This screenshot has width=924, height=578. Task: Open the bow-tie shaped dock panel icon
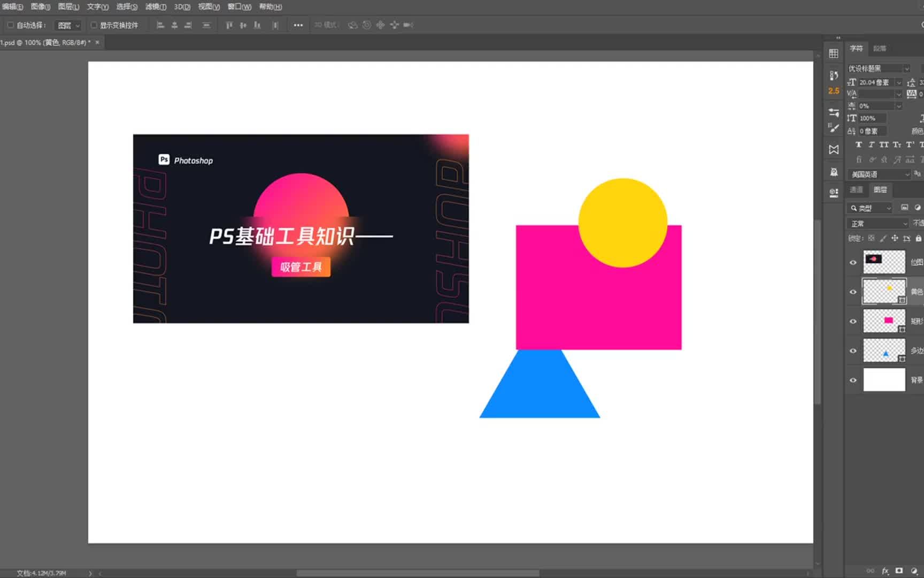click(x=834, y=150)
